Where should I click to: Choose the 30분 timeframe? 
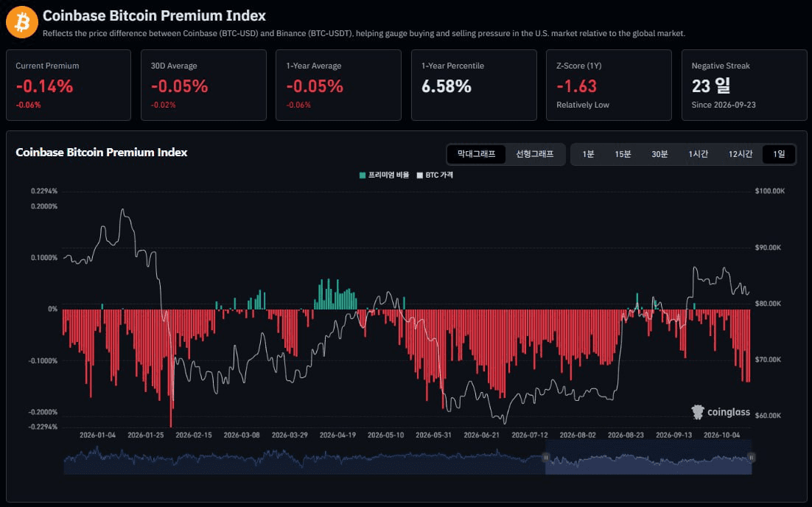pyautogui.click(x=659, y=154)
